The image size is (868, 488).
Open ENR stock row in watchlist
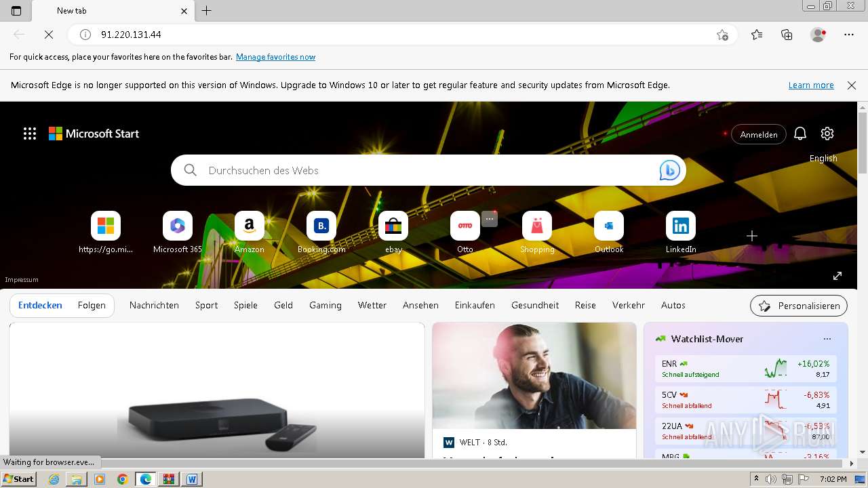pos(746,369)
